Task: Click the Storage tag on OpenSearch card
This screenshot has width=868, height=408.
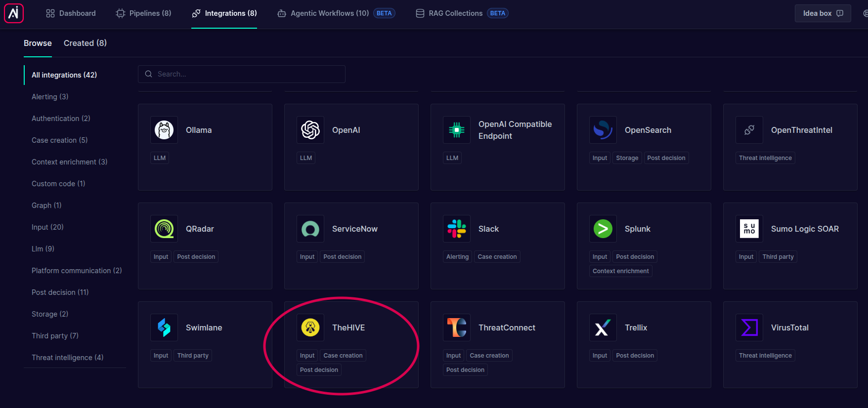Action: coord(627,158)
